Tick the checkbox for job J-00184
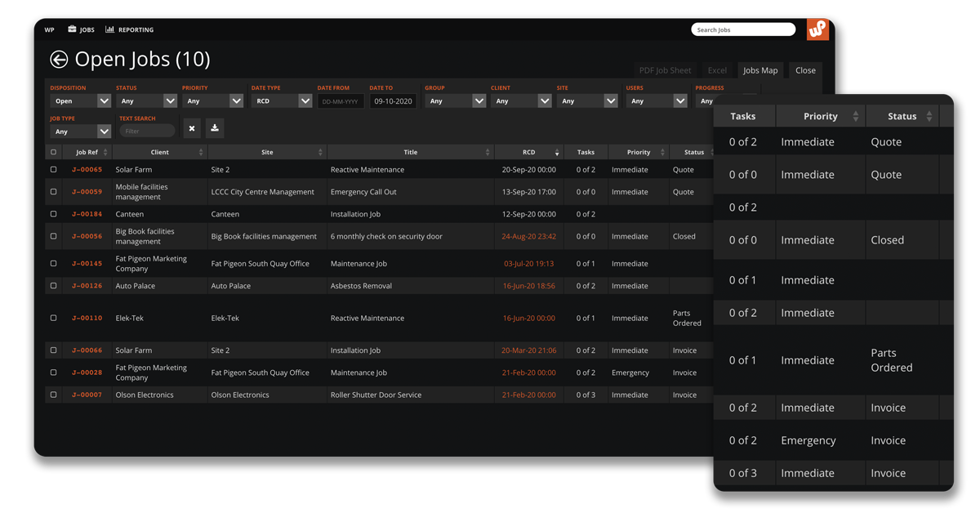Image resolution: width=980 pixels, height=531 pixels. pos(54,214)
